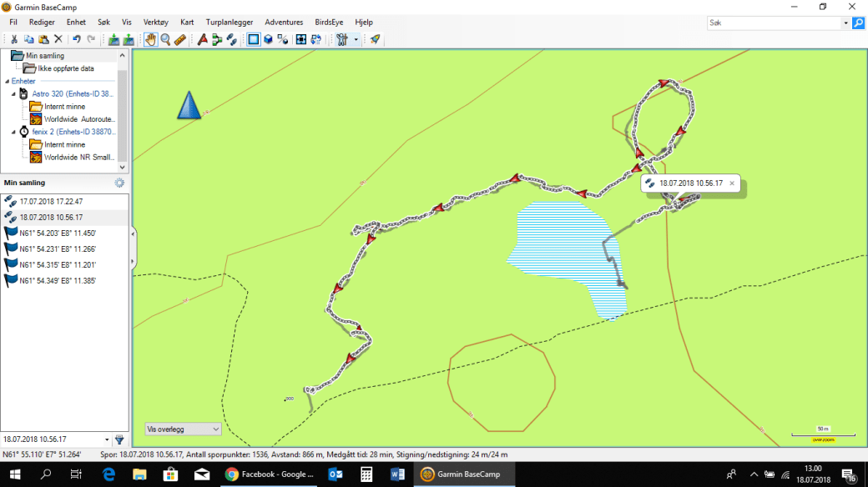
Task: Click the Undo arrow in toolbar
Action: [x=77, y=39]
